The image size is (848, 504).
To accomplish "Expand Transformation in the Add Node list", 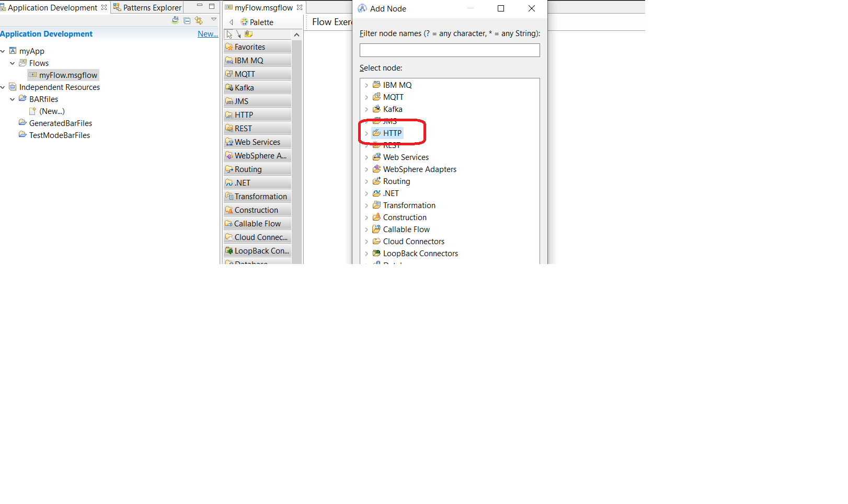I will pyautogui.click(x=366, y=205).
